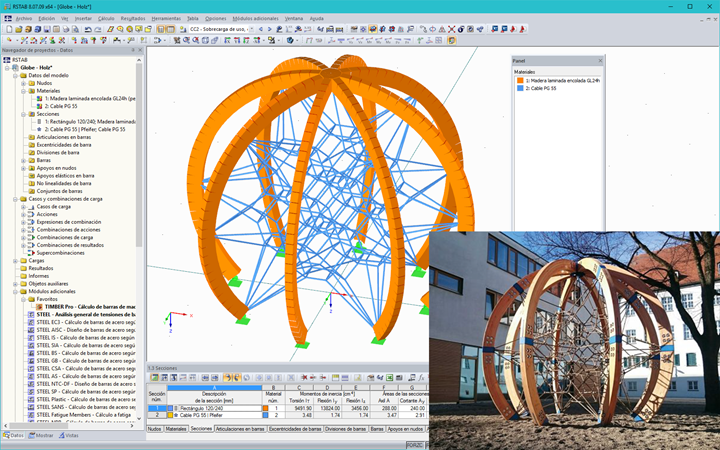This screenshot has height=450, width=720.
Task: Click the Excel export icon in table toolbar
Action: click(389, 377)
